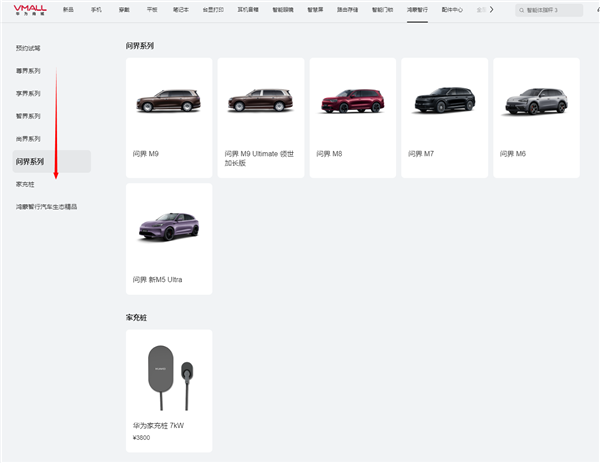Viewport: 600px width, 463px height.
Task: Open the purple 问界 新M5 Ultra image
Action: coord(169,227)
